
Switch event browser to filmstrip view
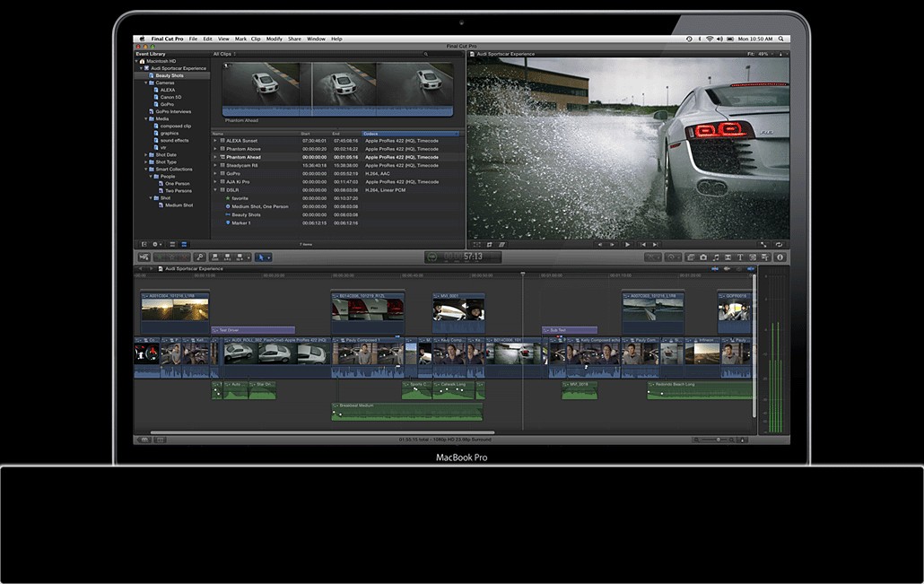[x=173, y=244]
